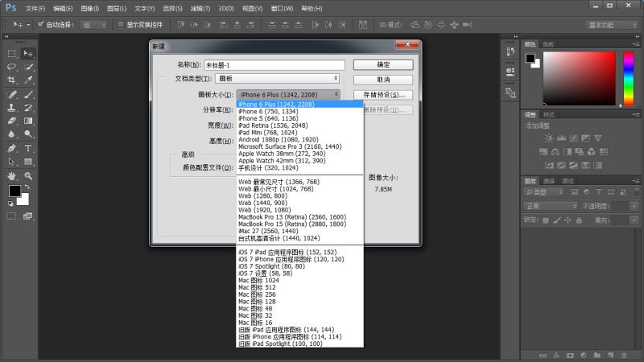Click Levels adjustment icon
The image size is (644, 362).
click(x=561, y=138)
